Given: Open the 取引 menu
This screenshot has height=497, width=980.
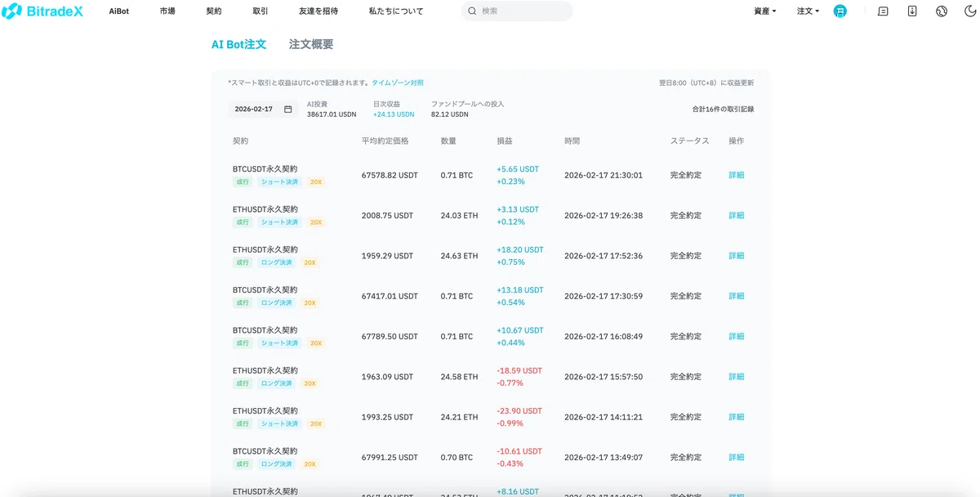Looking at the screenshot, I should 261,11.
